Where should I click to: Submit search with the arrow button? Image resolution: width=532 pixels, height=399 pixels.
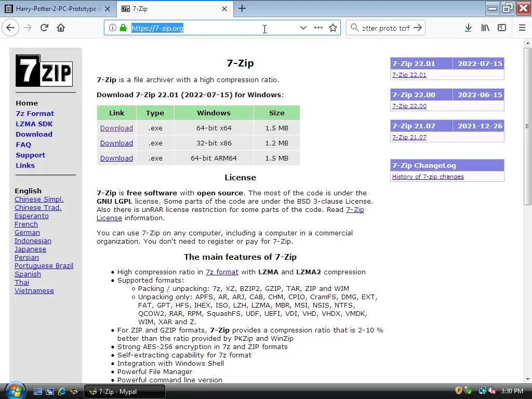(418, 28)
